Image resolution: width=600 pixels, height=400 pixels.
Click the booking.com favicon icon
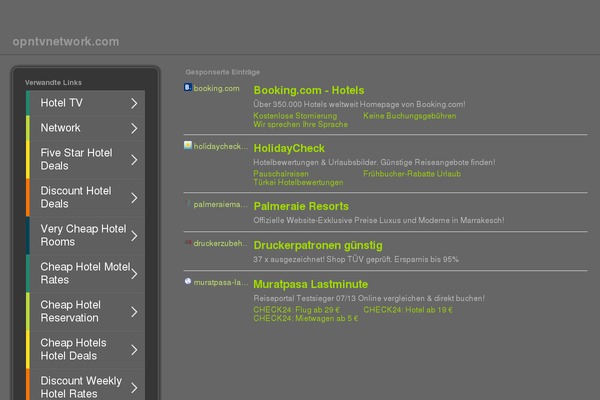[x=188, y=87]
